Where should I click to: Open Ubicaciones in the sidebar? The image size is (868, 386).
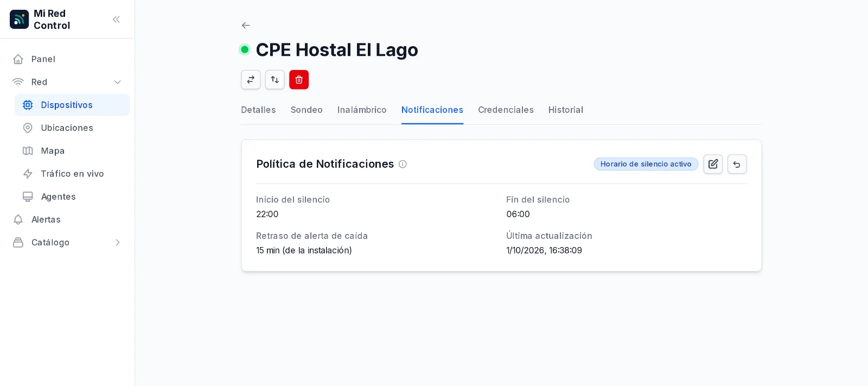point(72,128)
